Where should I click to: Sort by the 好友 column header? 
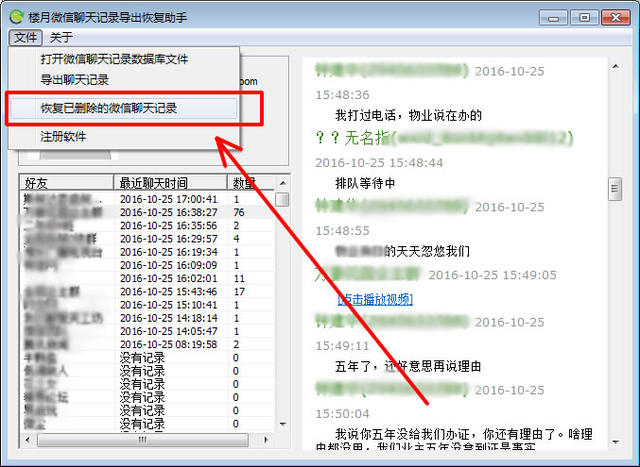point(67,183)
